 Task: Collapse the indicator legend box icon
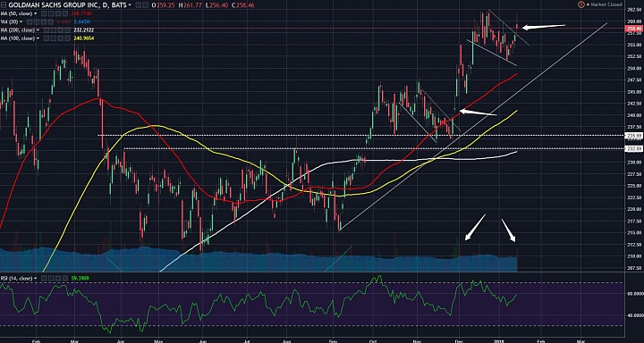pyautogui.click(x=4, y=5)
